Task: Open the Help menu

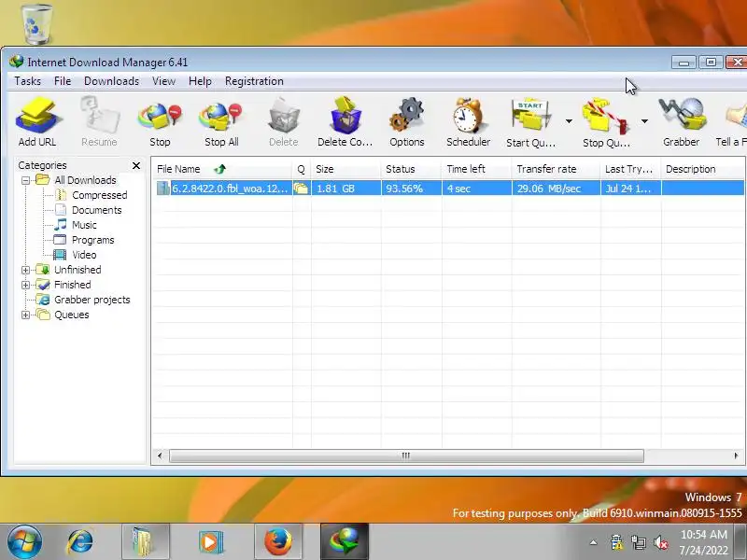Action: point(200,81)
